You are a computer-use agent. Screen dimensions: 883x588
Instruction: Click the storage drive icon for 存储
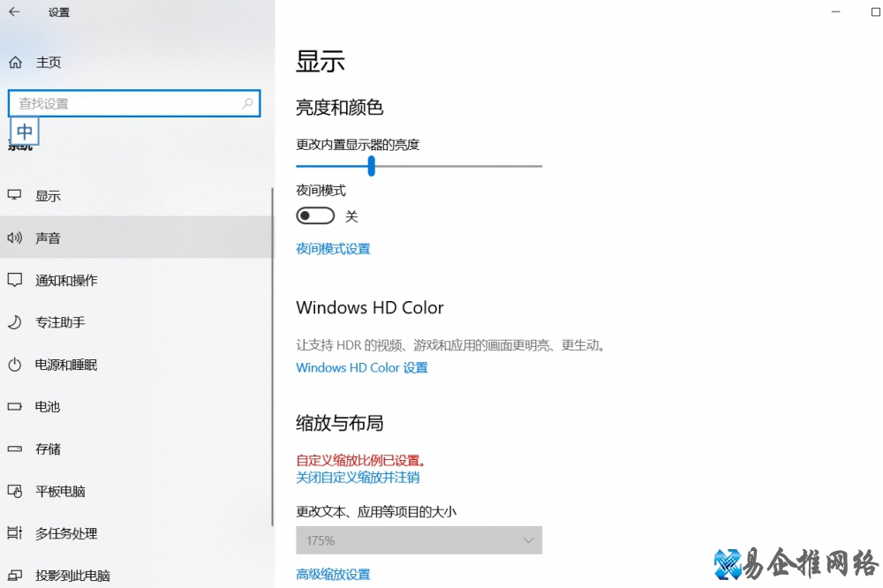[14, 449]
